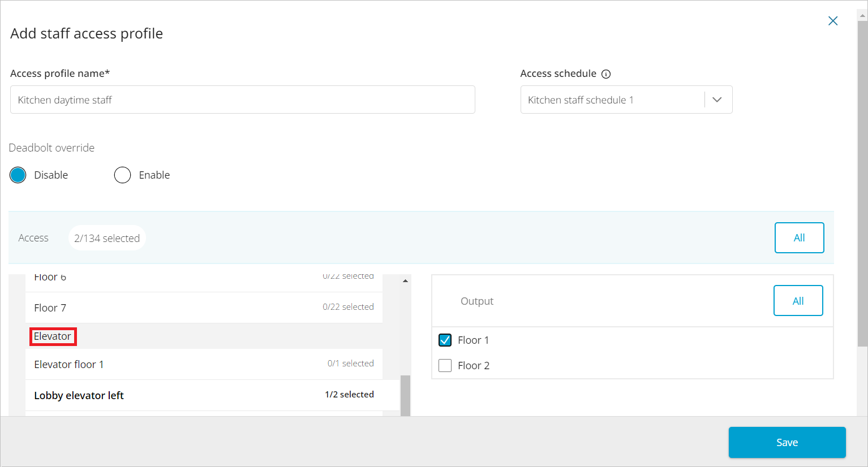Select the Enable deadbolt override radio
Screen dimensions: 868x467
tap(122, 175)
